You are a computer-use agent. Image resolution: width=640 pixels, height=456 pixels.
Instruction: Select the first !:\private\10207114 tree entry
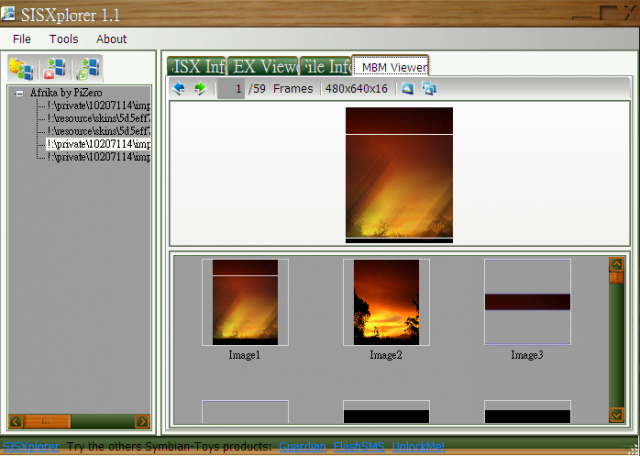point(98,105)
